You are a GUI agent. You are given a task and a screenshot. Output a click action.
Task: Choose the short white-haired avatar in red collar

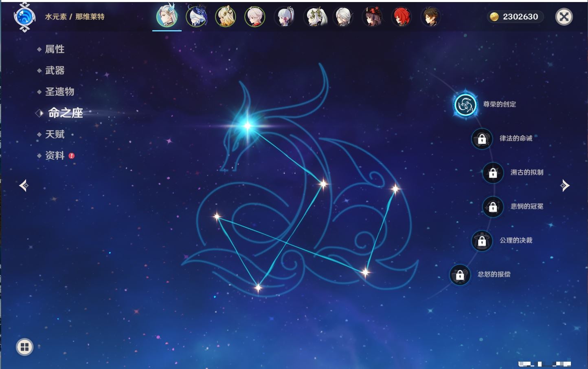click(255, 17)
